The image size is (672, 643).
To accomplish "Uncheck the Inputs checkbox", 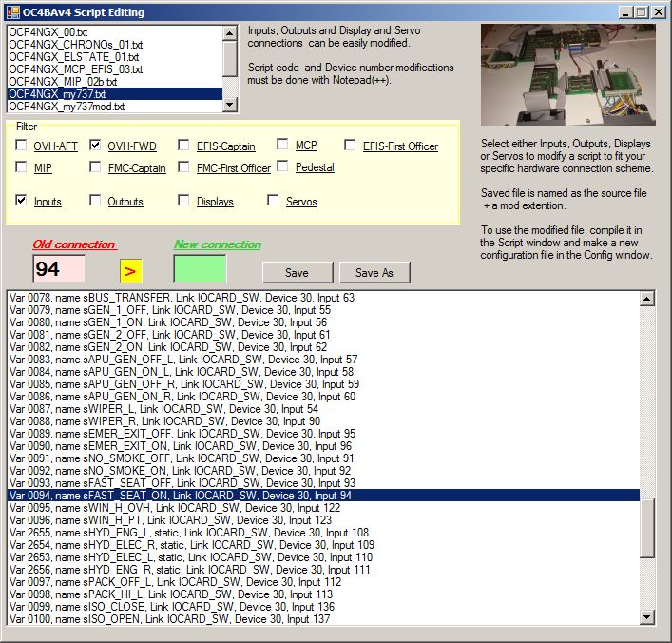I will coord(21,200).
